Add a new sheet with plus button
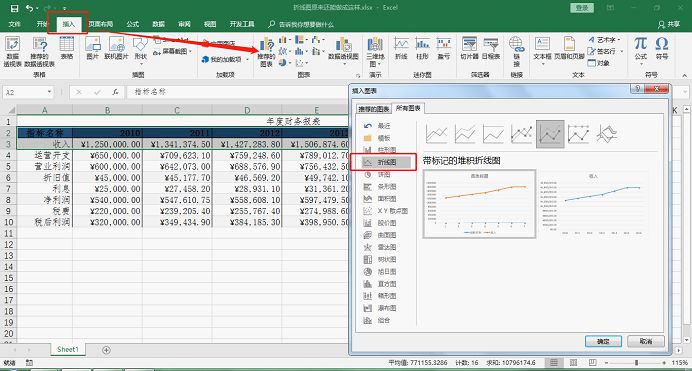This screenshot has width=692, height=371. point(106,350)
